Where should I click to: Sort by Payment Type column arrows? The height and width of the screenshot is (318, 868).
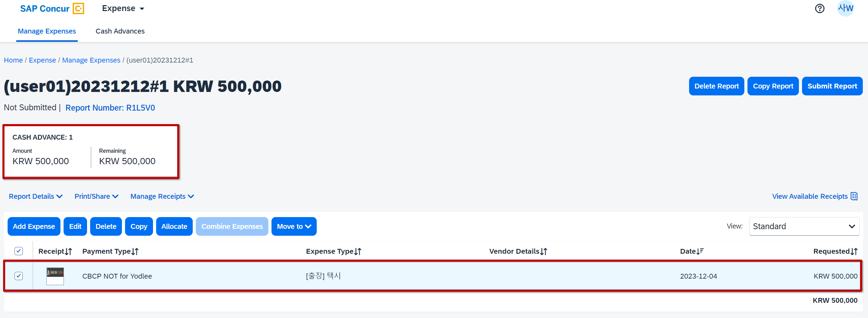pos(135,252)
